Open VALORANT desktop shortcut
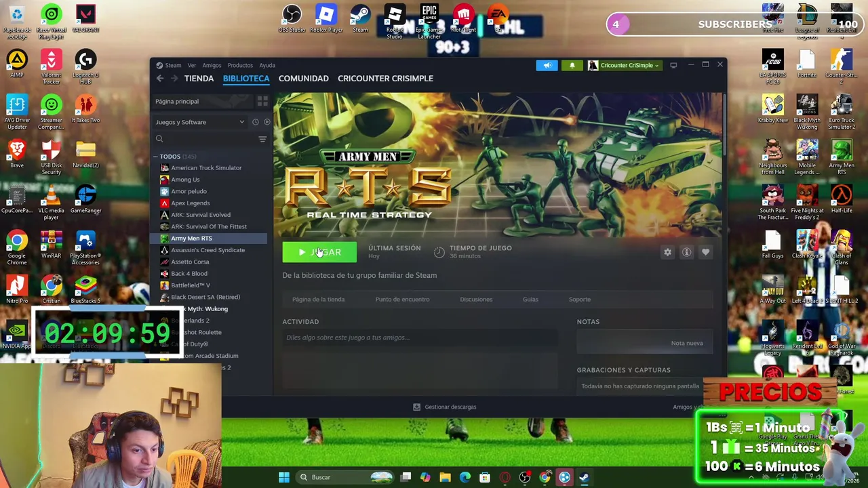The height and width of the screenshot is (488, 868). point(85,18)
